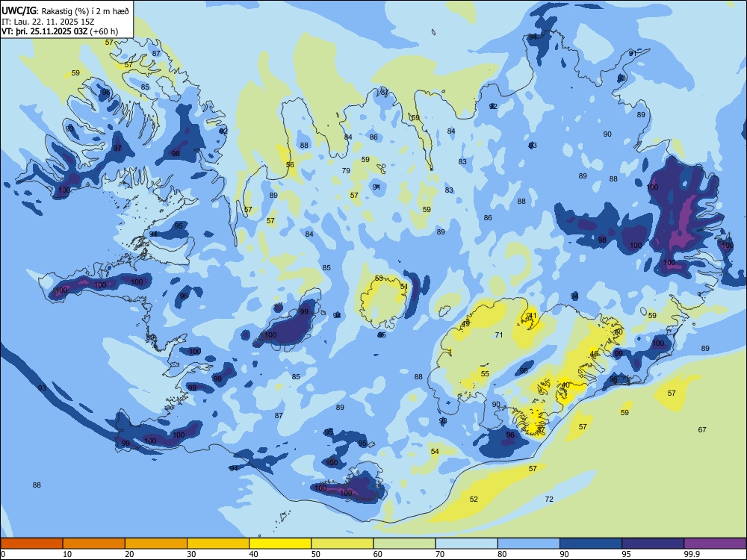Select the '56' value near the northern fjord
Screen dimensions: 747x560
pyautogui.click(x=290, y=165)
